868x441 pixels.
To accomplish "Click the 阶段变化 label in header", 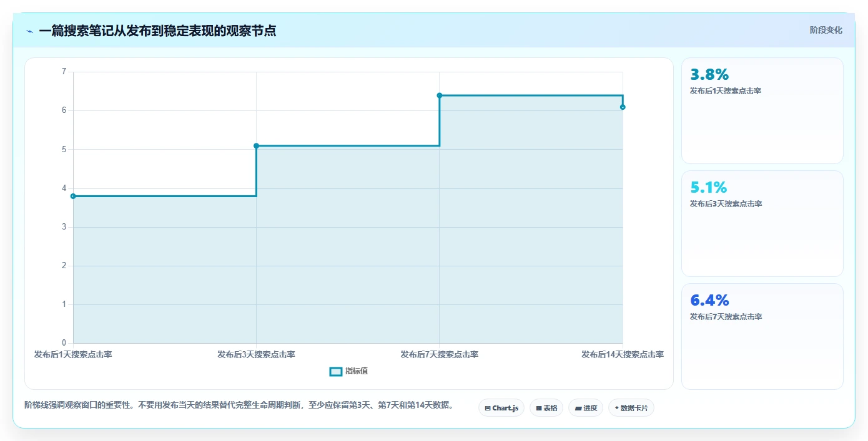I will coord(826,30).
